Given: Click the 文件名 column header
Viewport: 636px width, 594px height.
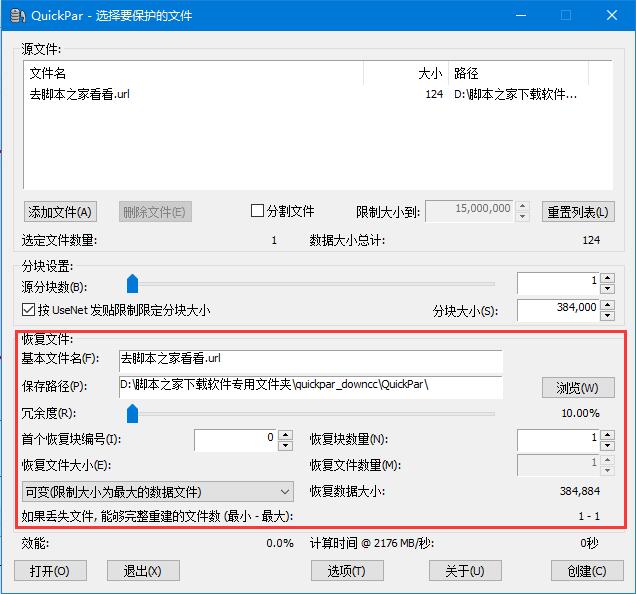Looking at the screenshot, I should (x=194, y=73).
